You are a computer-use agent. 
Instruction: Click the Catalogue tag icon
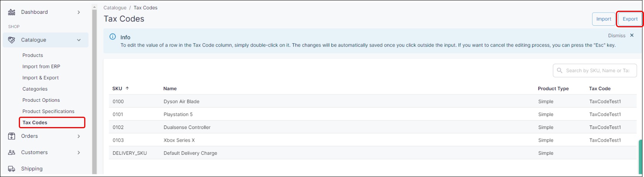(12, 40)
